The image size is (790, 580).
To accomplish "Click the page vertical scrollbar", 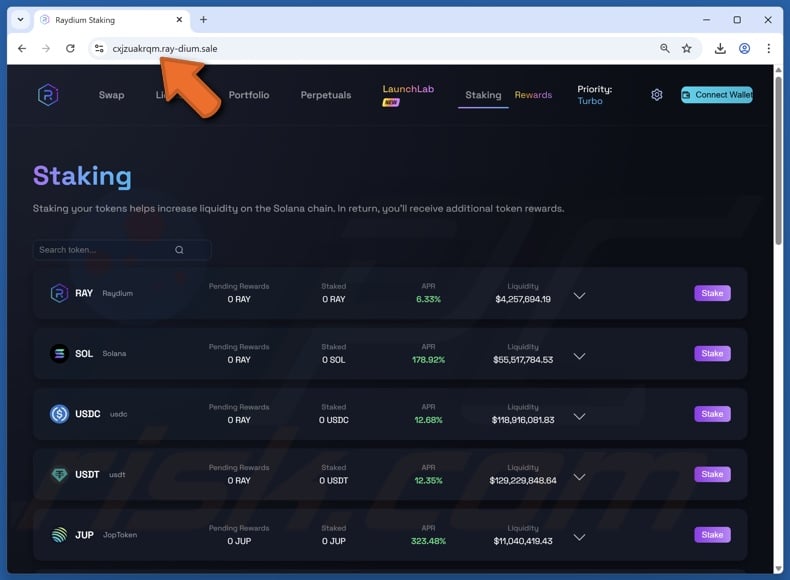I will (778, 161).
